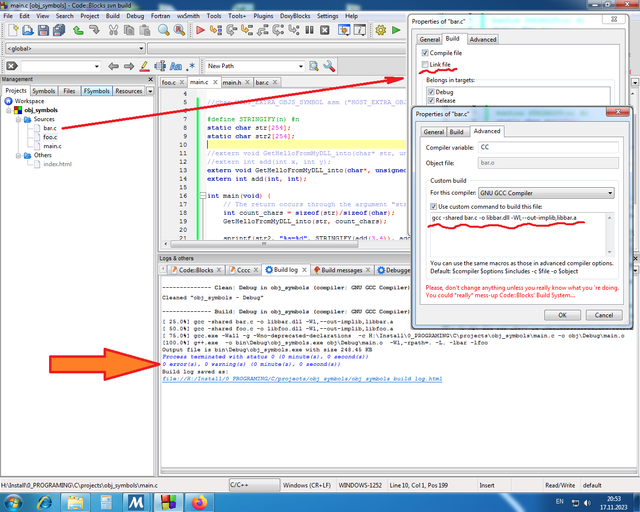Open the build log html file link
The image size is (640, 512).
[302, 379]
